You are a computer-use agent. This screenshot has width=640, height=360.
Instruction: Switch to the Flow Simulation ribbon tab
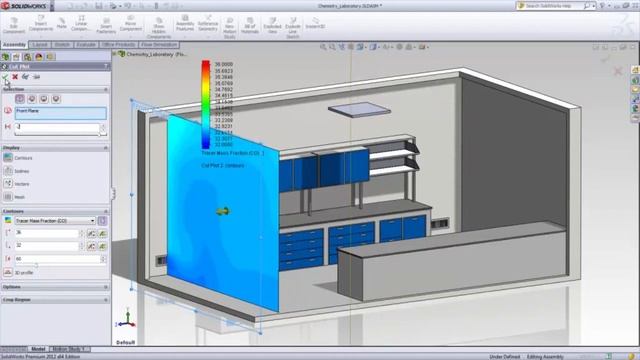159,45
